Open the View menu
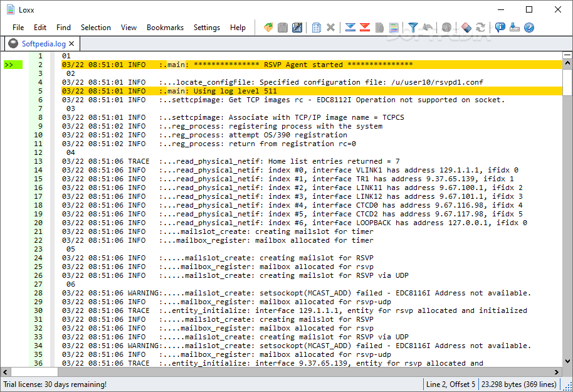The image size is (573, 392). tap(129, 28)
